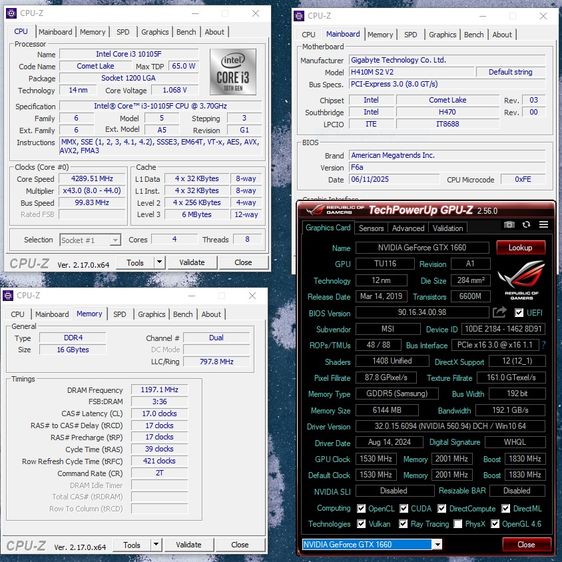Open Graphics tab in the Memory window
This screenshot has height=562, width=562.
pos(151,314)
